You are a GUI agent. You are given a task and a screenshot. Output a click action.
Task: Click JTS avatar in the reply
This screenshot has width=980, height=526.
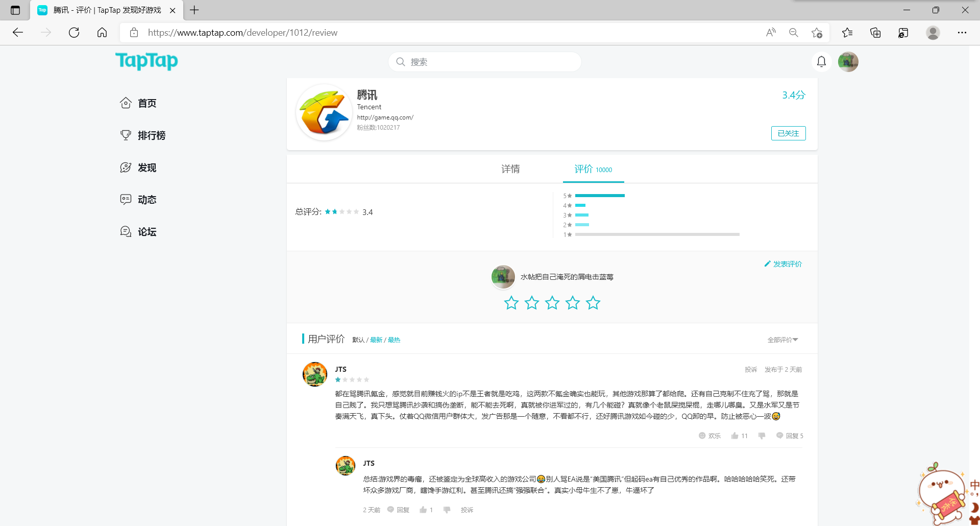(346, 466)
